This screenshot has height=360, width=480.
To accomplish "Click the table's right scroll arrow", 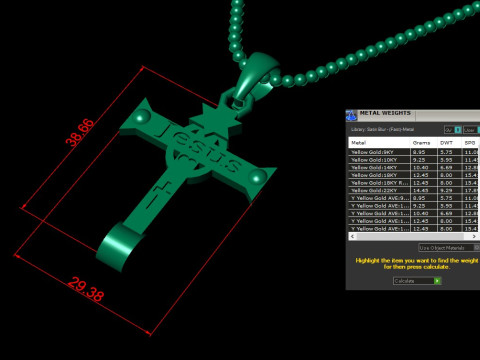I will coord(474,236).
